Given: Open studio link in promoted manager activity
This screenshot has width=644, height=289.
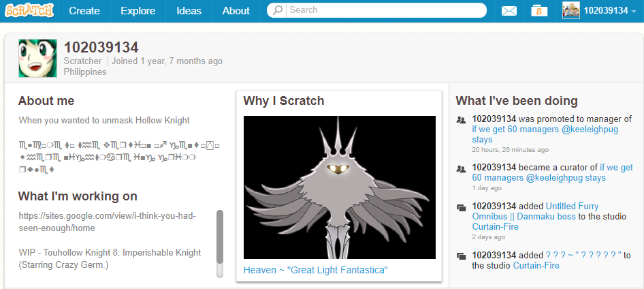Looking at the screenshot, I should tap(545, 134).
